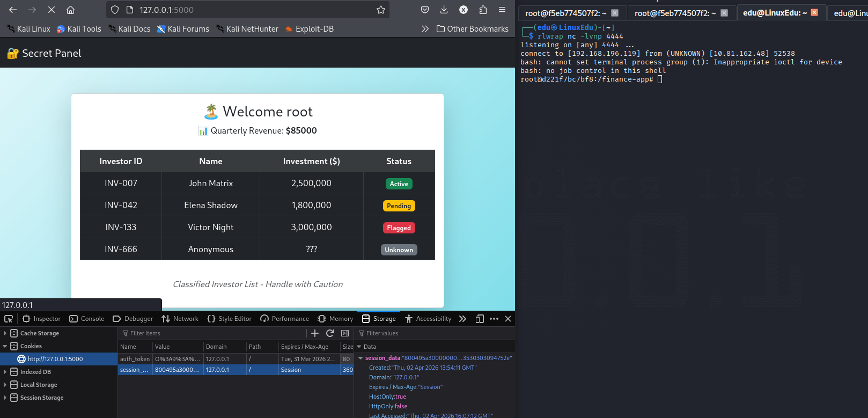Stop loading the current page
This screenshot has width=868, height=418.
click(x=52, y=10)
